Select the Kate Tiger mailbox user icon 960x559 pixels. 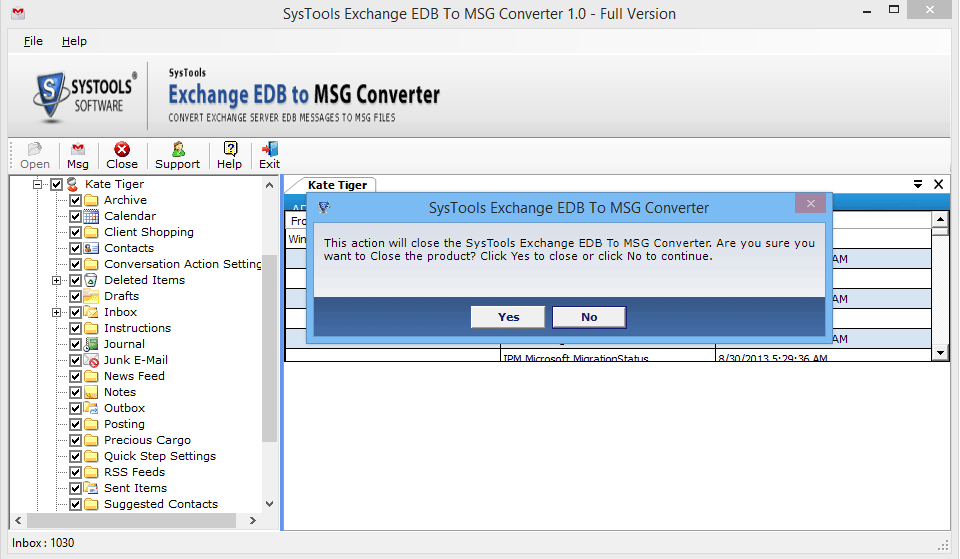point(73,184)
